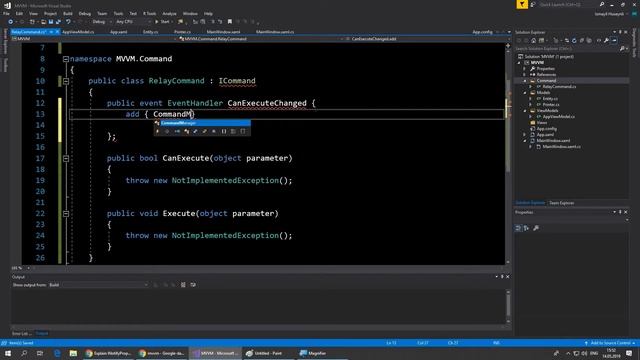Click the Properties panel Property Pages wrench icon
The height and width of the screenshot is (360, 640).
click(x=536, y=228)
